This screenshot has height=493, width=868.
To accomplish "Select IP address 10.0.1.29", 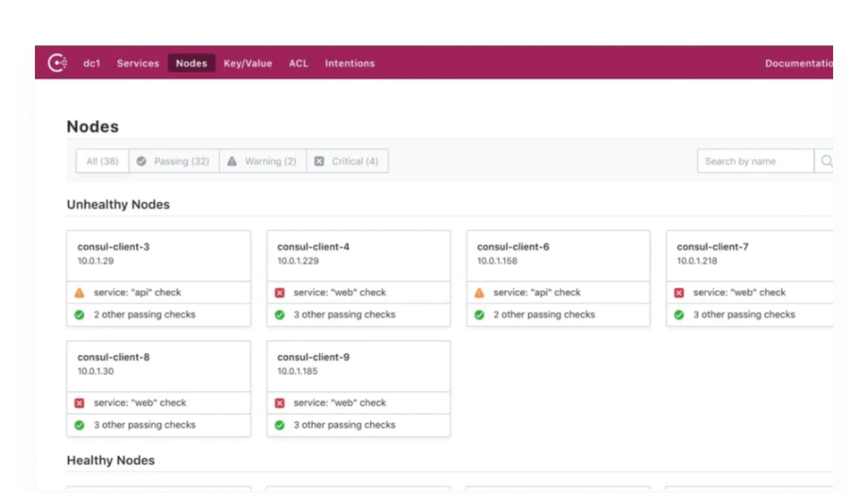I will 95,261.
